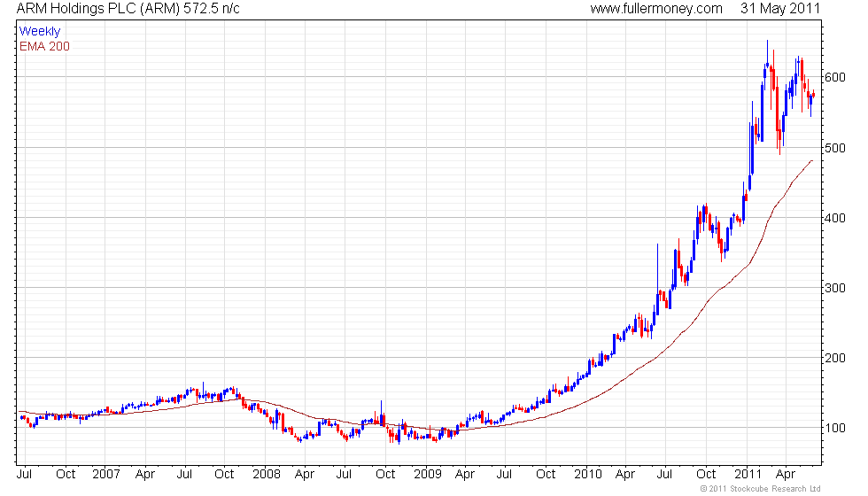This screenshot has width=868, height=496.
Task: Click the 2007 year axis label
Action: coord(105,475)
